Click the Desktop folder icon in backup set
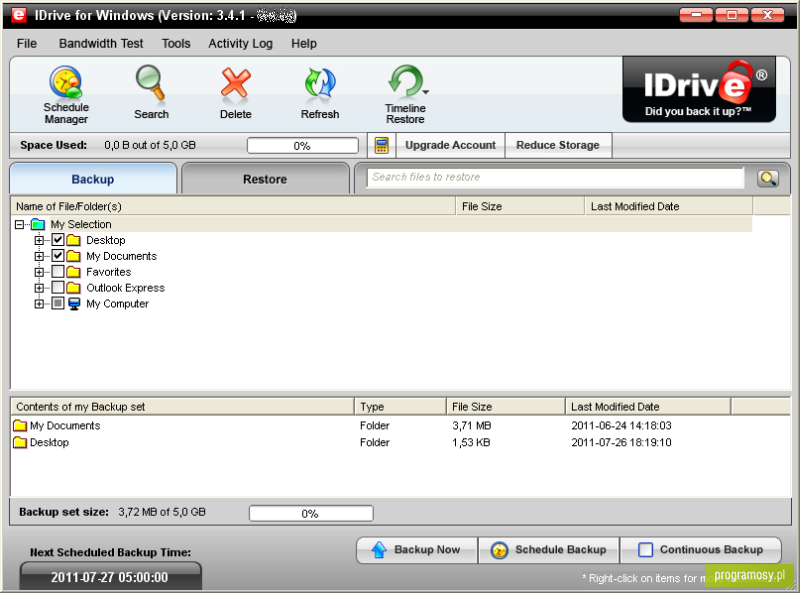This screenshot has height=593, width=800. point(20,442)
